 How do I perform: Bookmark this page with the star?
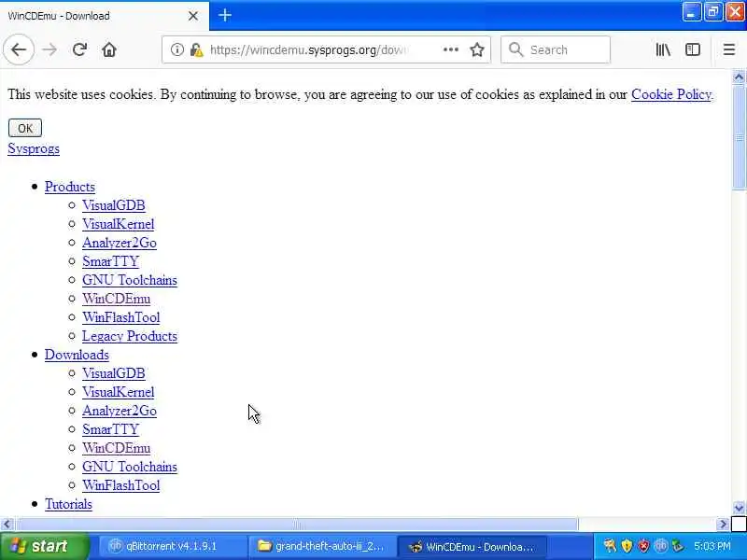click(477, 49)
